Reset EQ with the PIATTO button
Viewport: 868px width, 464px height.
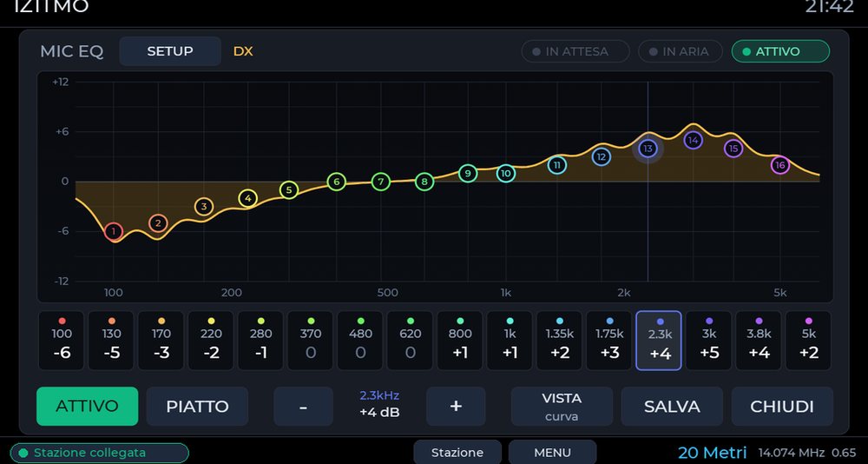(x=198, y=407)
